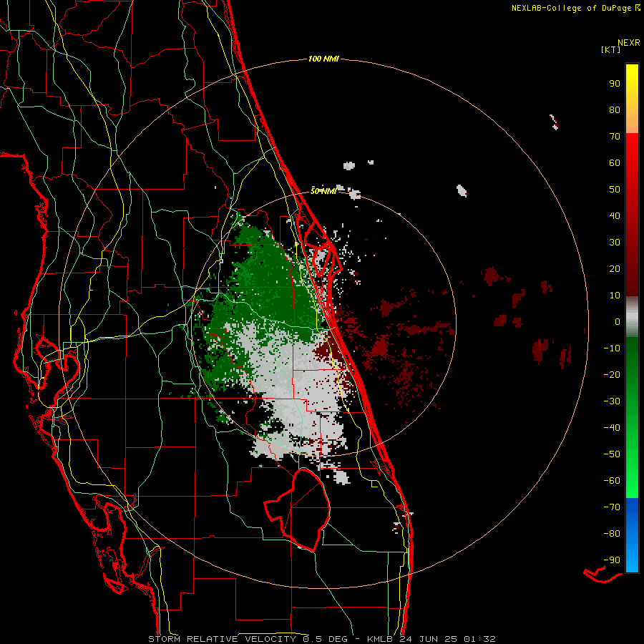Click the positive "10" scale value
Image resolution: width=644 pixels, height=644 pixels.
pos(615,296)
